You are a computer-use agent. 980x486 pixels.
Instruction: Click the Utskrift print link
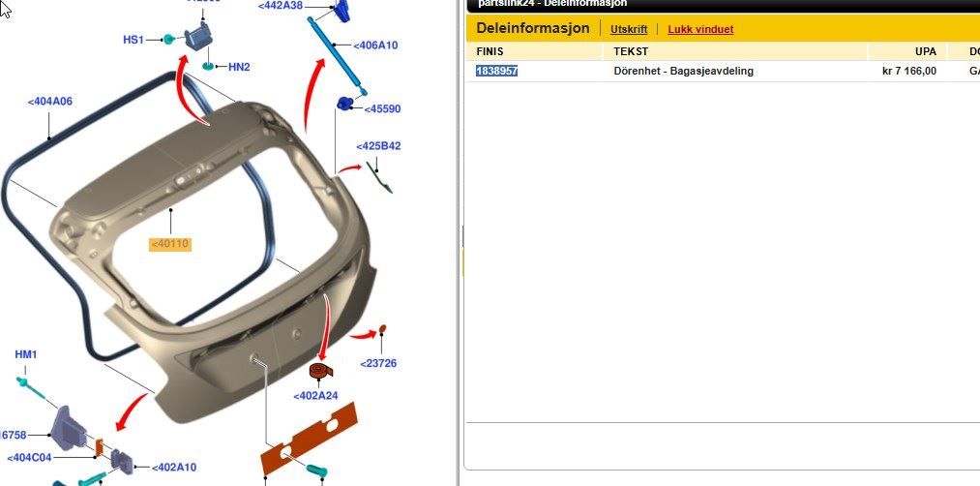pos(629,29)
